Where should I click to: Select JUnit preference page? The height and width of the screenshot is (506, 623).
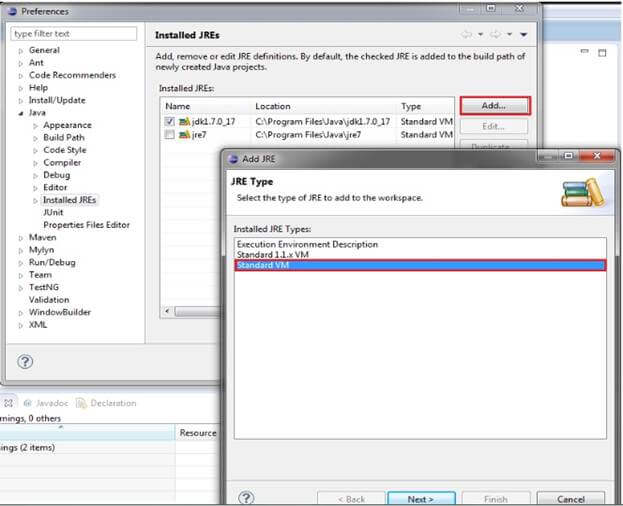[53, 212]
